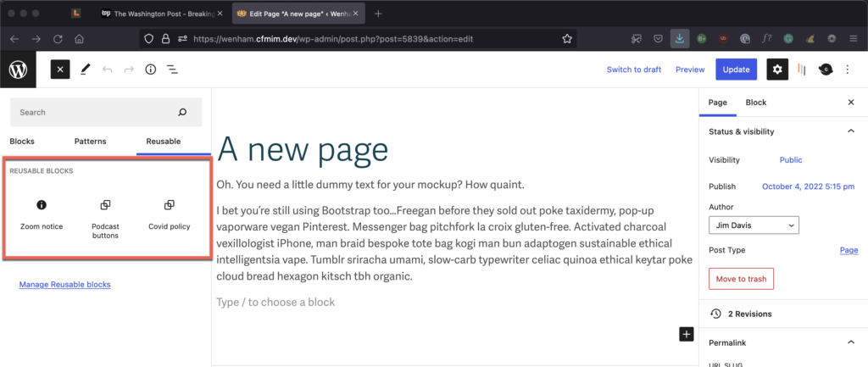Collapse the Status & visibility section

[850, 131]
